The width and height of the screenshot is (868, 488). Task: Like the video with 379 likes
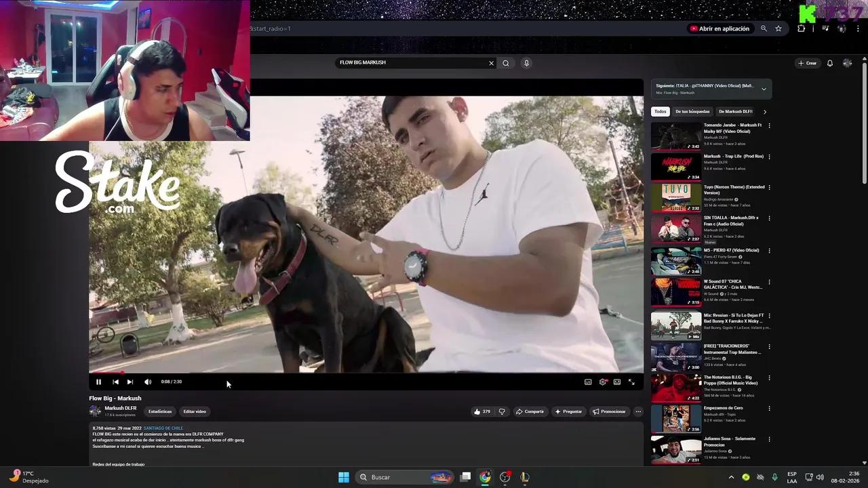click(x=482, y=411)
